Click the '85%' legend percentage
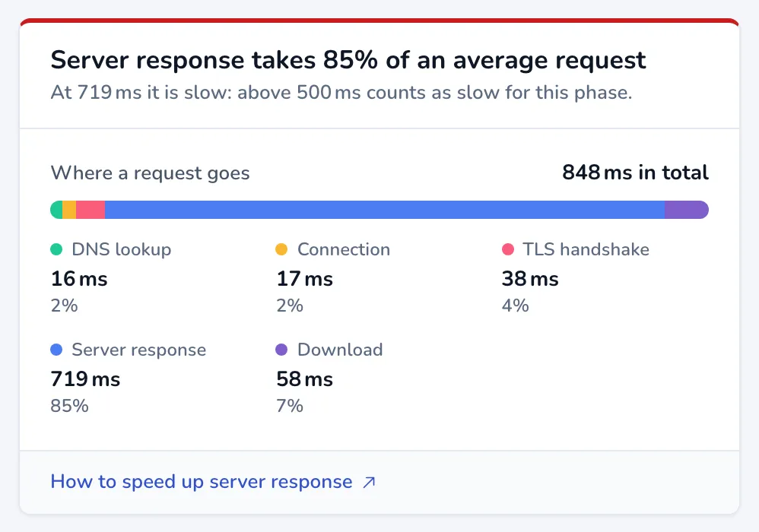The image size is (759, 532). tap(70, 406)
